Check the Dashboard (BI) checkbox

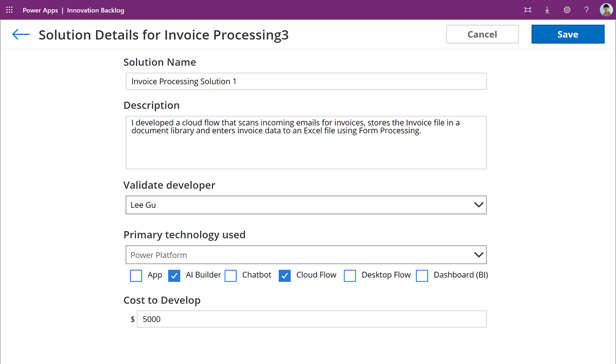422,276
